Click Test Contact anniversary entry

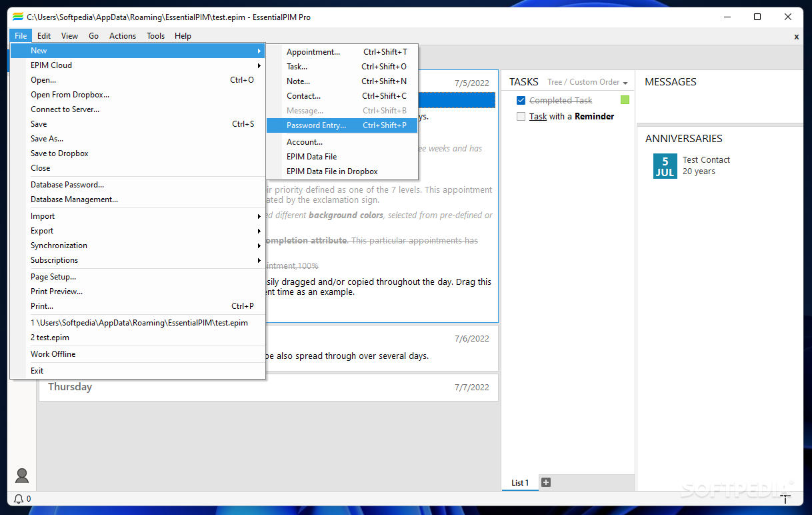(706, 160)
